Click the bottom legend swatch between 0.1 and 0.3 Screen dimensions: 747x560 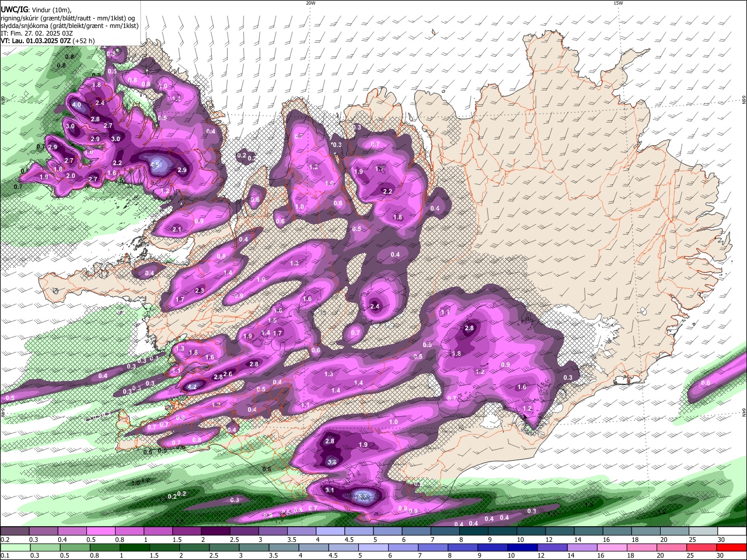click(16, 548)
